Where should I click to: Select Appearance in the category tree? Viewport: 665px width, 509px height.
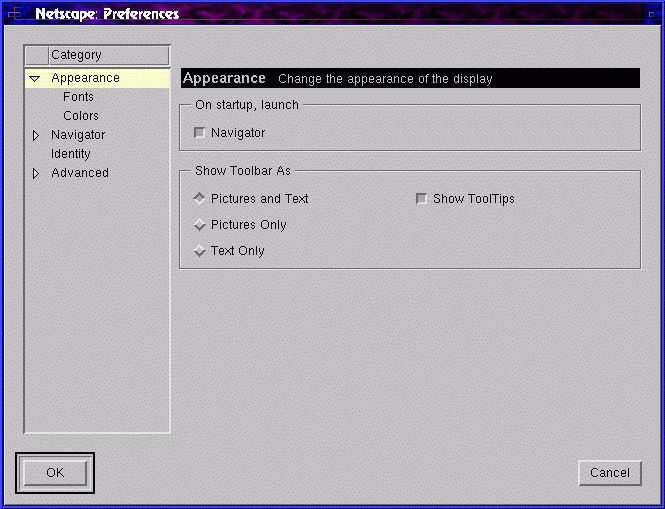85,78
